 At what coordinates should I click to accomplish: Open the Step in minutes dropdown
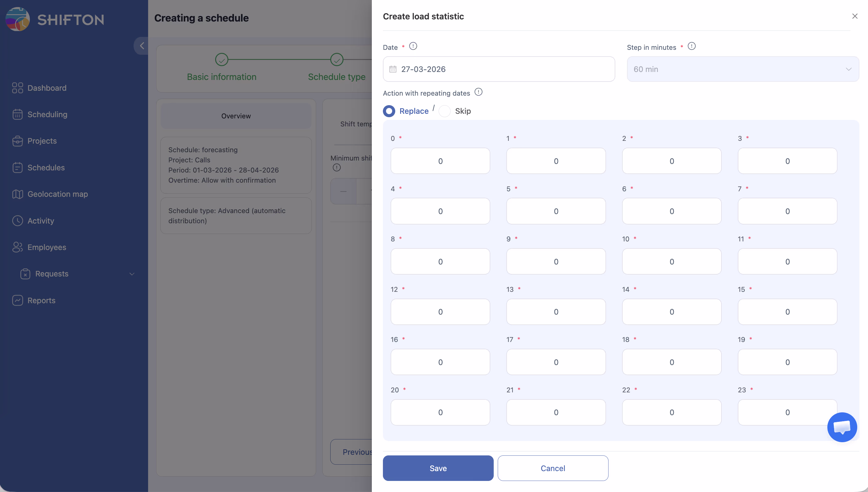tap(742, 69)
